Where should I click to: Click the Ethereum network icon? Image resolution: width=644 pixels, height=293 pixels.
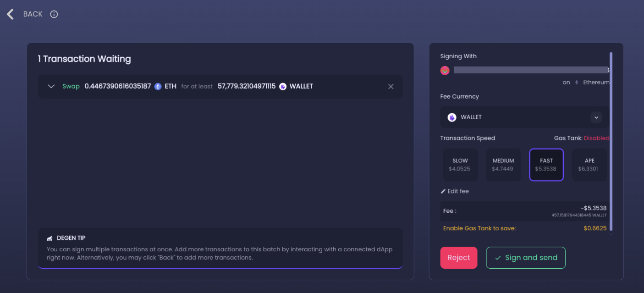point(577,83)
